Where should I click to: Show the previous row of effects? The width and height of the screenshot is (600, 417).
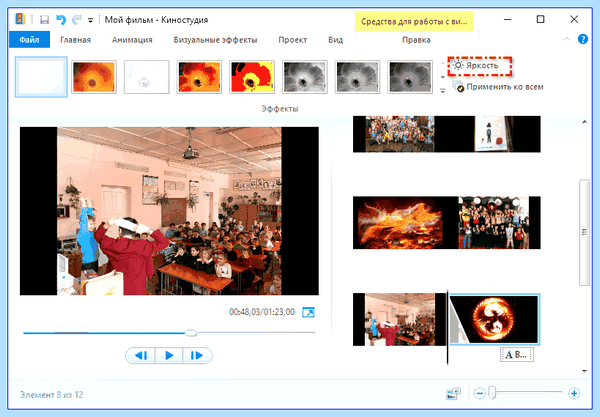(x=443, y=64)
